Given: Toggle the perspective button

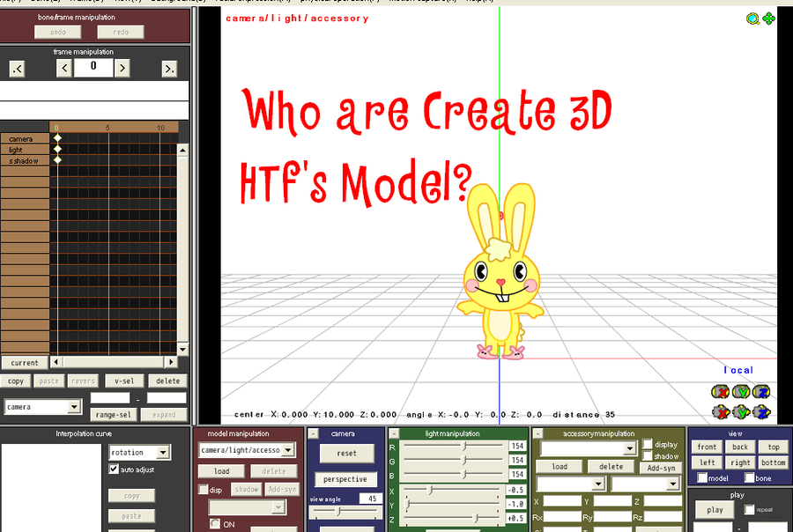Looking at the screenshot, I should pos(345,479).
